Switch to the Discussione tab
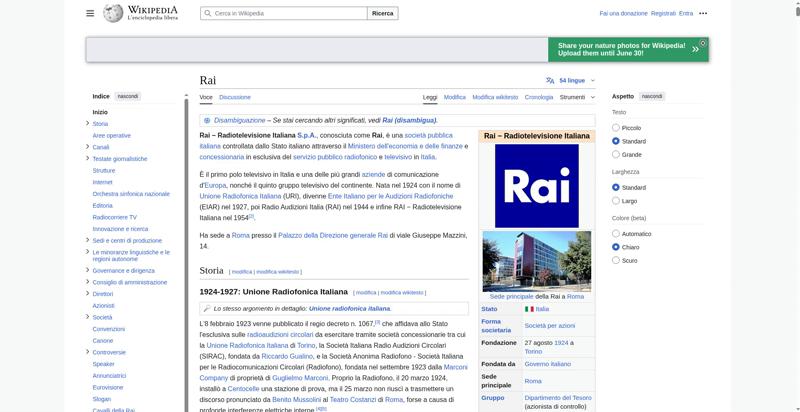 (235, 97)
